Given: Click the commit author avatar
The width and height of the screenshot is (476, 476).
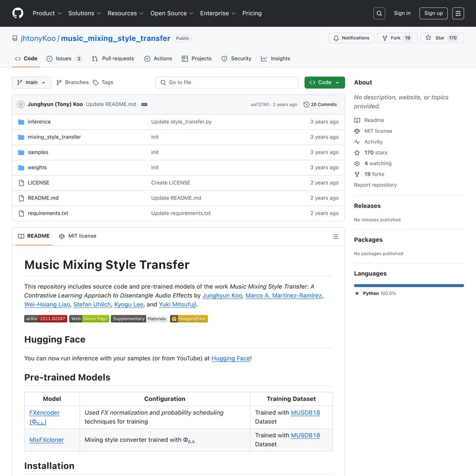Looking at the screenshot, I should click(20, 104).
